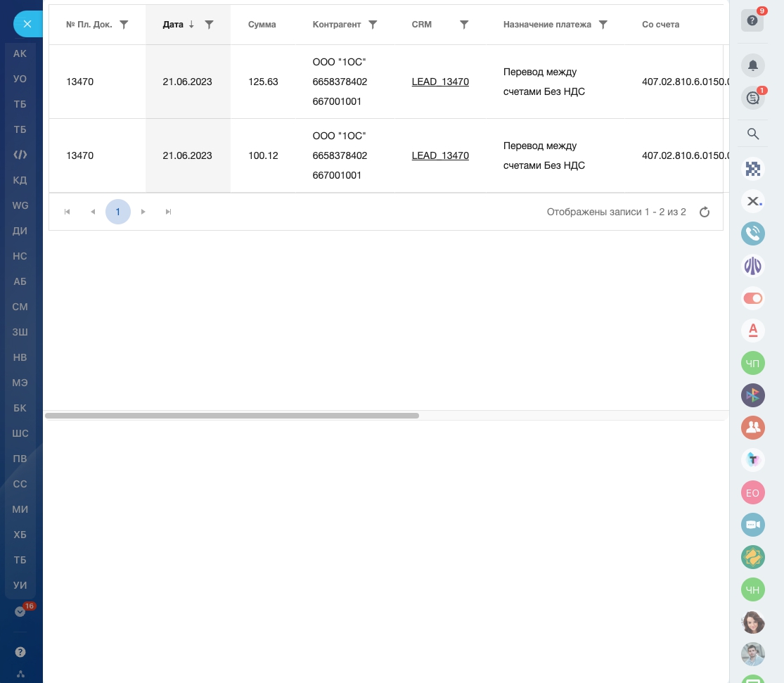Viewport: 784px width, 683px height.
Task: Open the СС sidebar item
Action: point(20,485)
